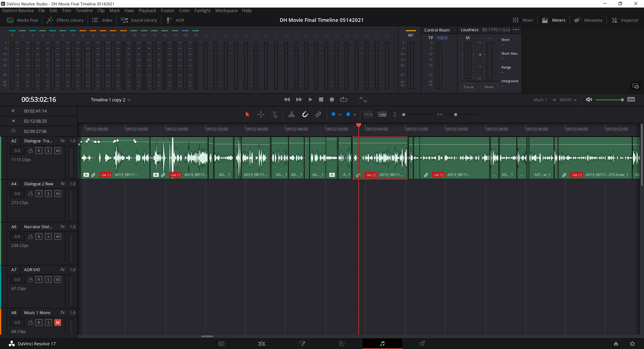Image resolution: width=644 pixels, height=349 pixels.
Task: Open the Timeline menu
Action: [x=84, y=11]
